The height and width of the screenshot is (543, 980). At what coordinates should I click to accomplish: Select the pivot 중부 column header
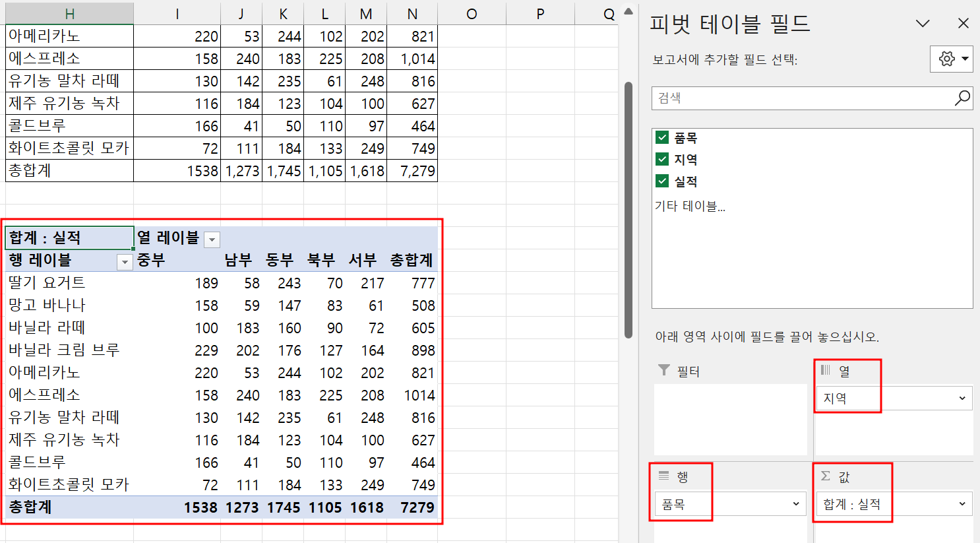pyautogui.click(x=177, y=260)
